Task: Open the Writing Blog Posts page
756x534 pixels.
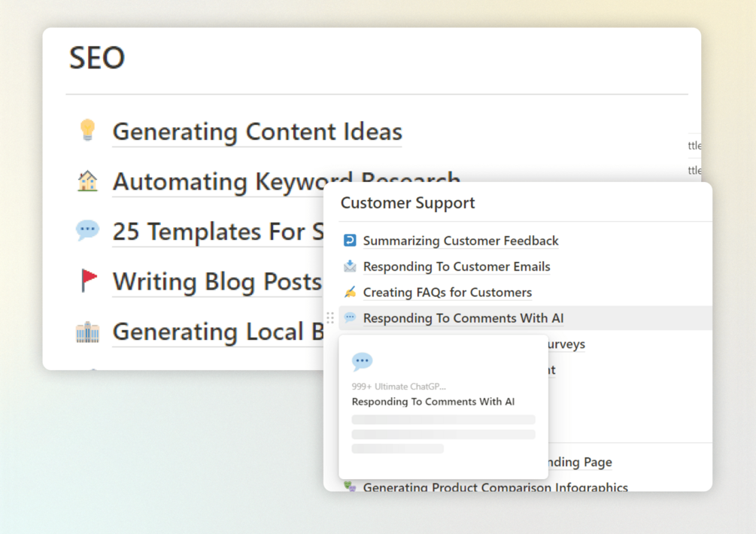Action: tap(217, 281)
